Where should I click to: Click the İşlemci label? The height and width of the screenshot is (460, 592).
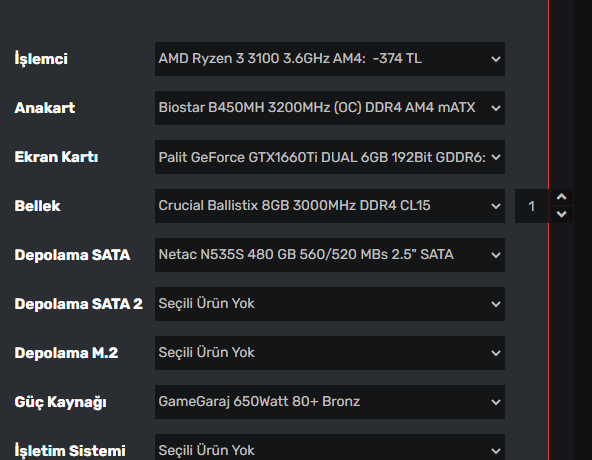pos(41,59)
